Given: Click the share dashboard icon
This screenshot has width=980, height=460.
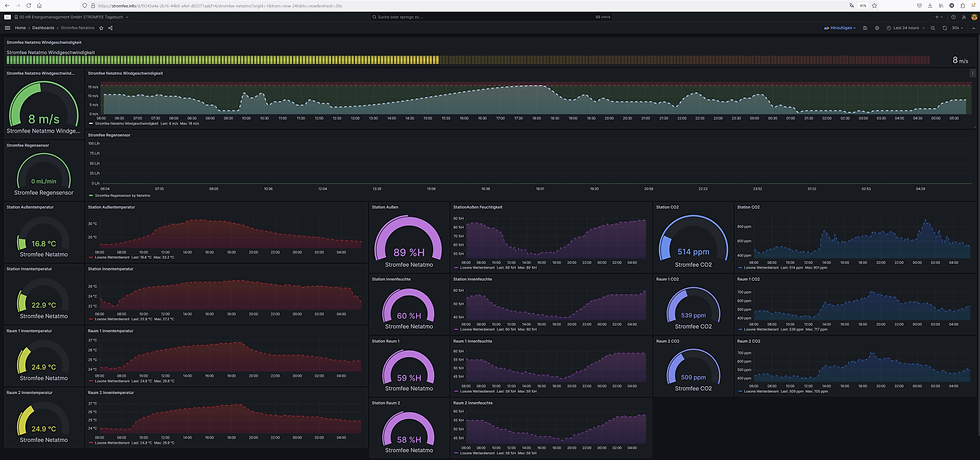Looking at the screenshot, I should point(111,28).
